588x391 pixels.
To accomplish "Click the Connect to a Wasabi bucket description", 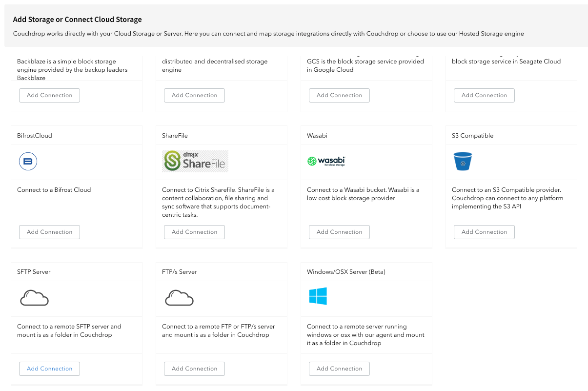I will 363,194.
